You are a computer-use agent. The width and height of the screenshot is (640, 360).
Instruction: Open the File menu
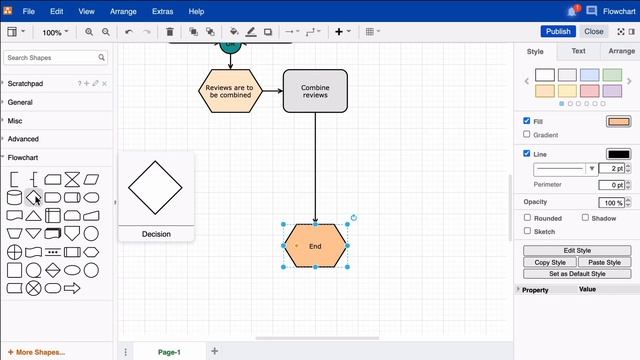(29, 11)
